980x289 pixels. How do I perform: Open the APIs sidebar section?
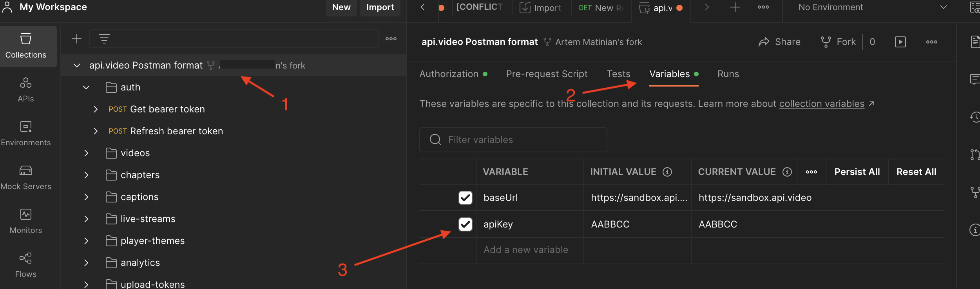26,90
